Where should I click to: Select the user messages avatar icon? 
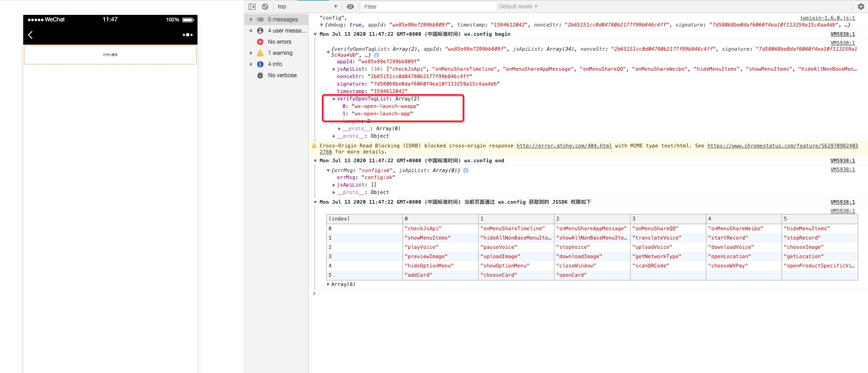[260, 31]
